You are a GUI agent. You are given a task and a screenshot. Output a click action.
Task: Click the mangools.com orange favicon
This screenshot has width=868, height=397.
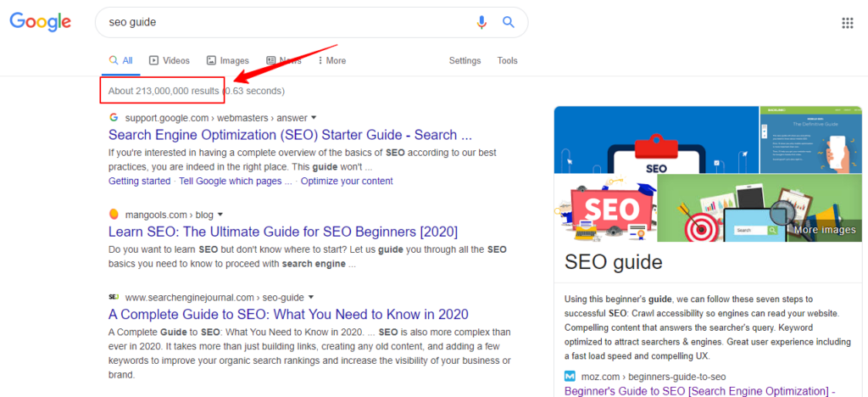(x=114, y=214)
